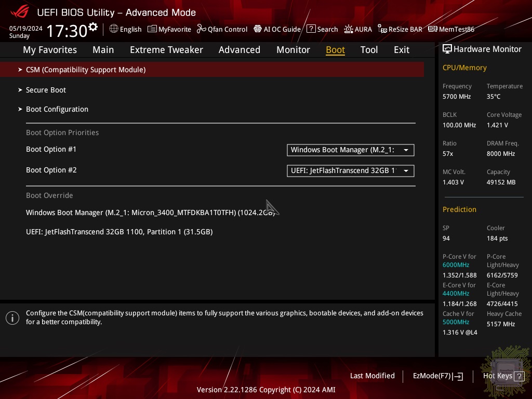Click the Hot Keys question mark button
The image size is (532, 399).
coord(519,376)
